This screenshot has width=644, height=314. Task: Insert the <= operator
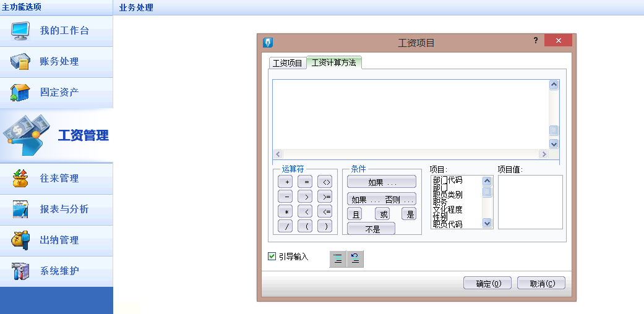[325, 211]
